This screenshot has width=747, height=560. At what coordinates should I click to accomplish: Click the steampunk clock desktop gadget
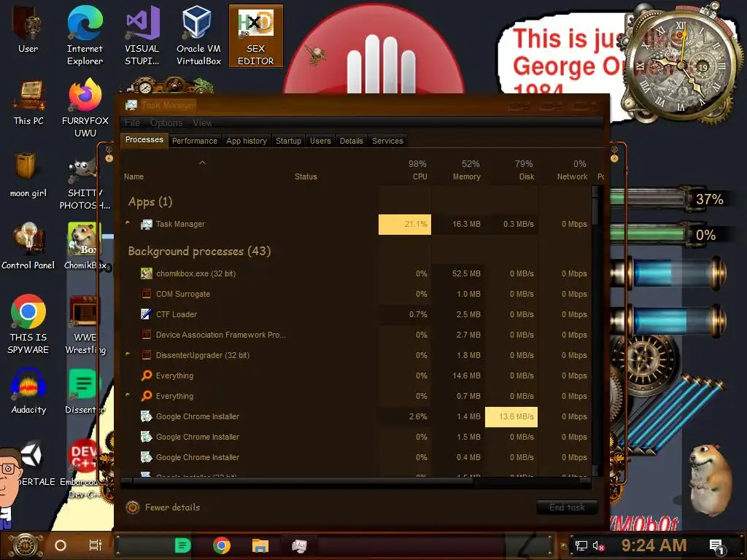681,64
